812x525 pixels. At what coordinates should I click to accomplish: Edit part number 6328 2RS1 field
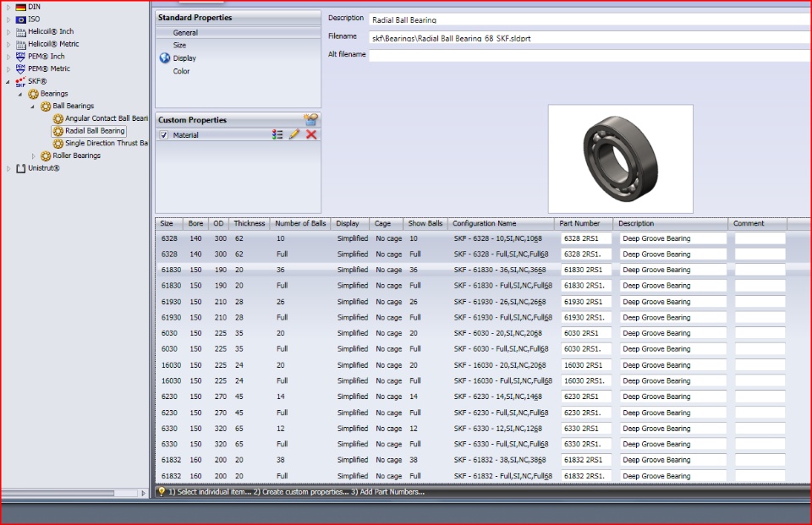(585, 238)
